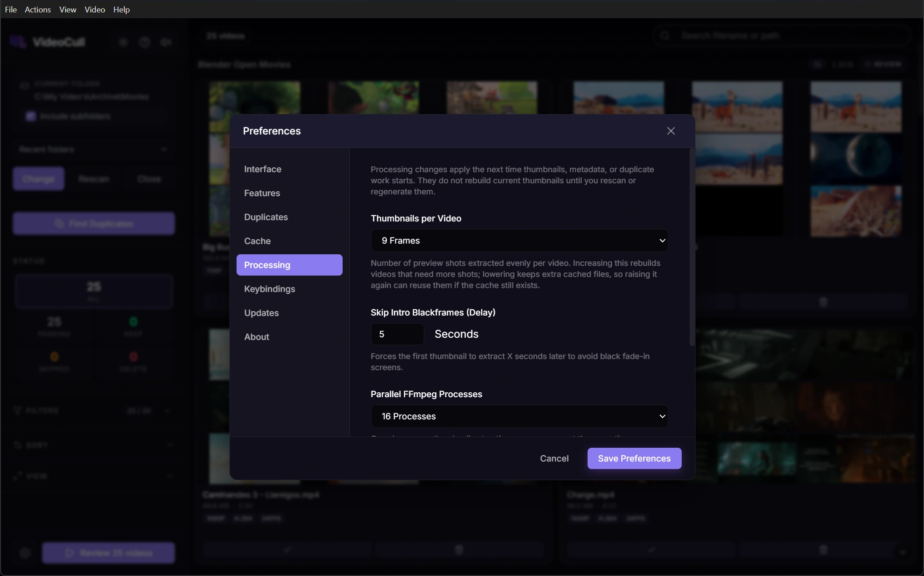Image resolution: width=924 pixels, height=576 pixels.
Task: Click the Review 25 videos button in background
Action: [108, 553]
